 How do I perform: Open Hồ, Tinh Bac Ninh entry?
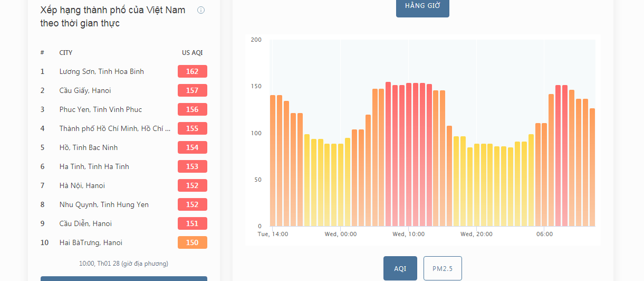coord(89,147)
